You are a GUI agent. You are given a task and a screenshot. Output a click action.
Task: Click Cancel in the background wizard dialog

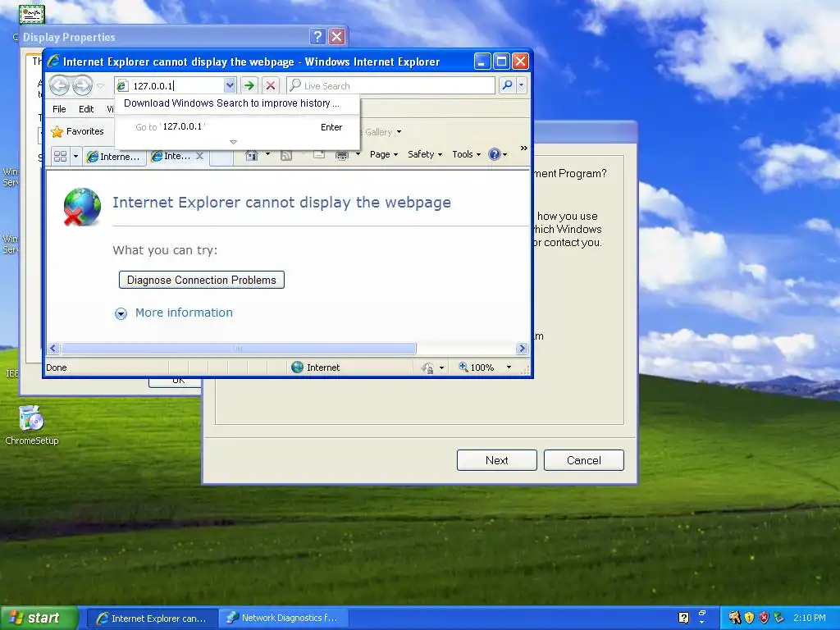pos(584,460)
